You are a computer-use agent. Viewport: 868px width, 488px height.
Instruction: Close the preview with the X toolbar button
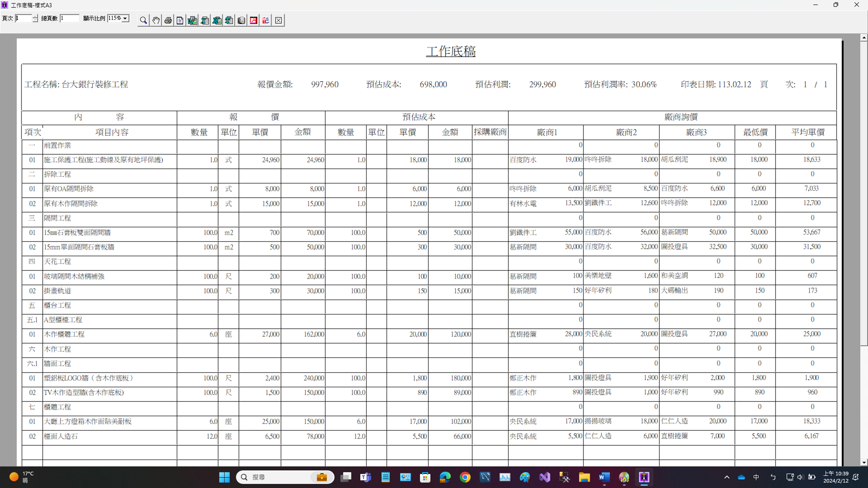click(279, 20)
